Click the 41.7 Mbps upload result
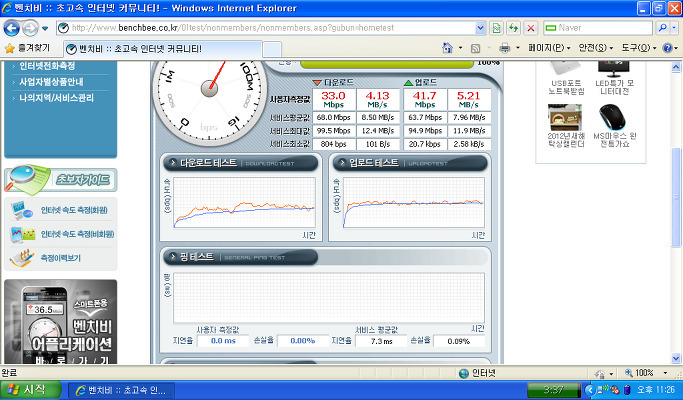 [425, 100]
